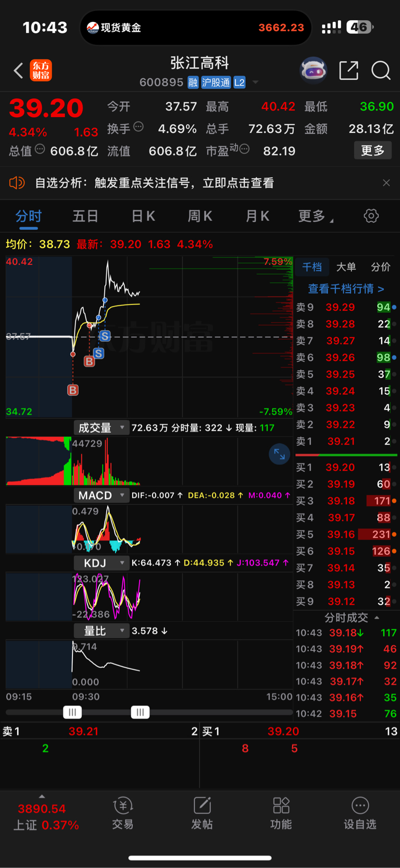Select the 千档 order book tab
400x868 pixels.
click(312, 267)
